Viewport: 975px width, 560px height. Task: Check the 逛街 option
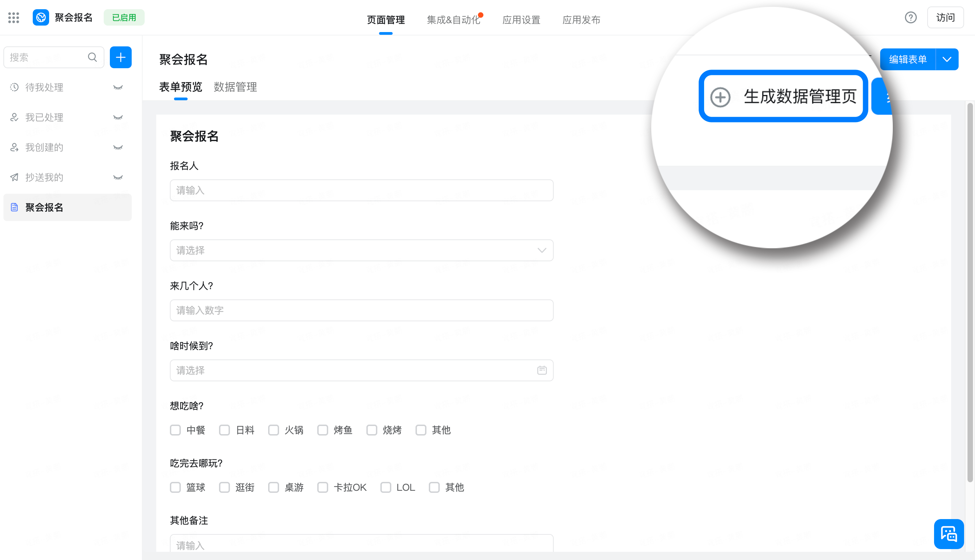(224, 487)
